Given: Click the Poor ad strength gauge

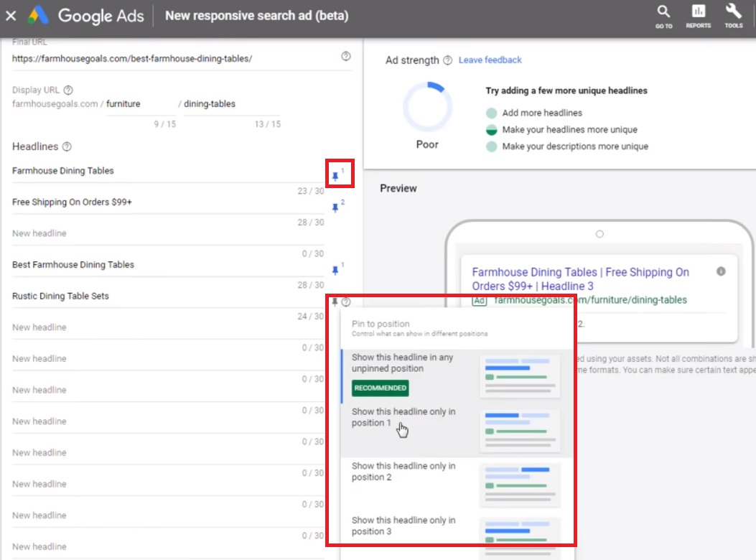Looking at the screenshot, I should [427, 107].
